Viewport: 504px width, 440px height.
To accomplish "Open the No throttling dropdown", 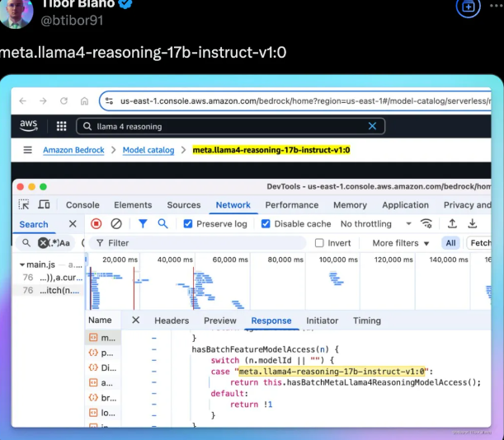I will (x=376, y=224).
